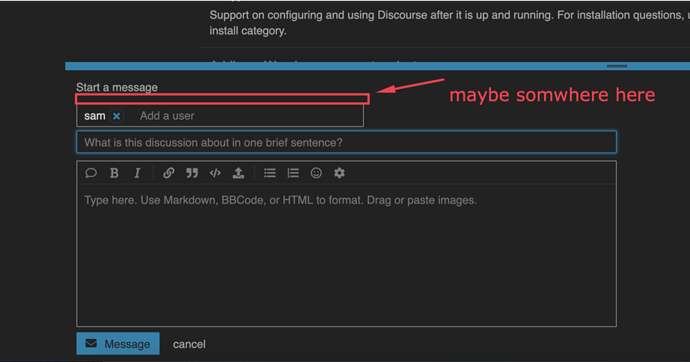690x362 pixels.
Task: Insert preformatted code with the code icon
Action: (x=215, y=173)
